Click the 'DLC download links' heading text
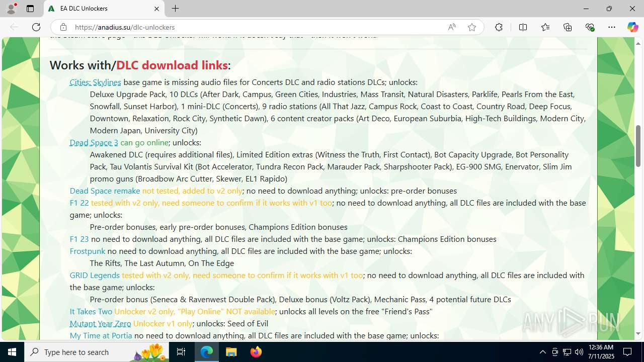Screen dimensions: 644x362 pyautogui.click(x=172, y=65)
